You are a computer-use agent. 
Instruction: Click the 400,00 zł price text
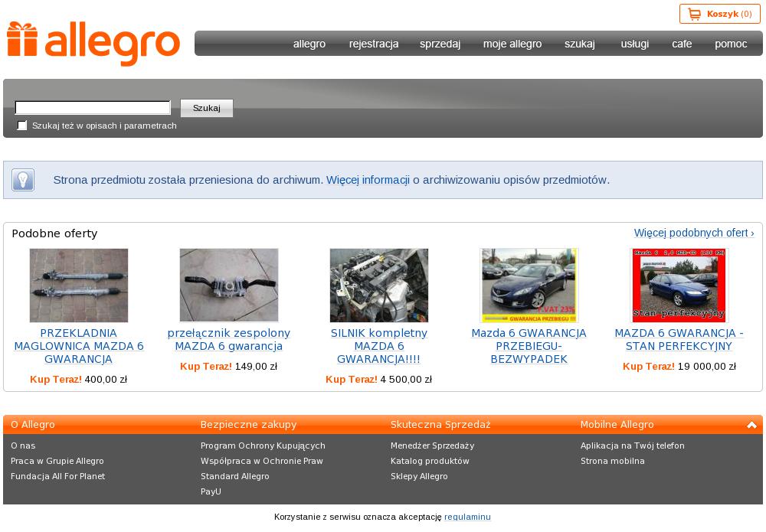(106, 379)
